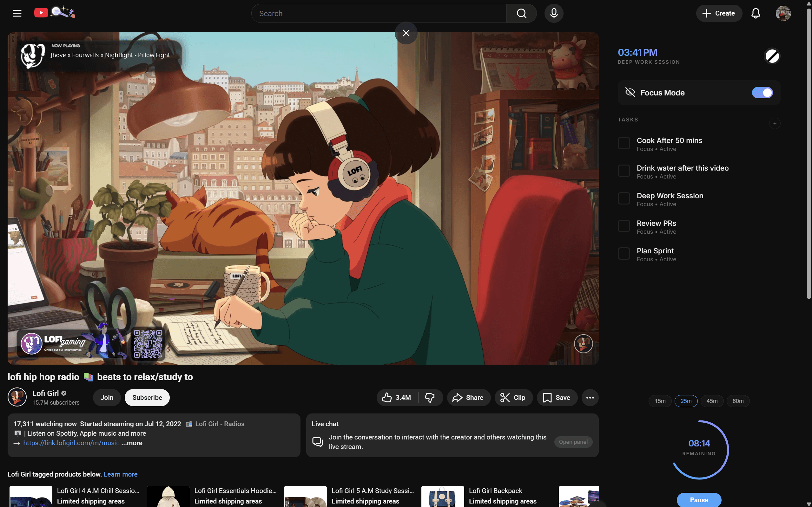This screenshot has height=507, width=812.
Task: Check off the Drink water after this video task
Action: pos(624,171)
